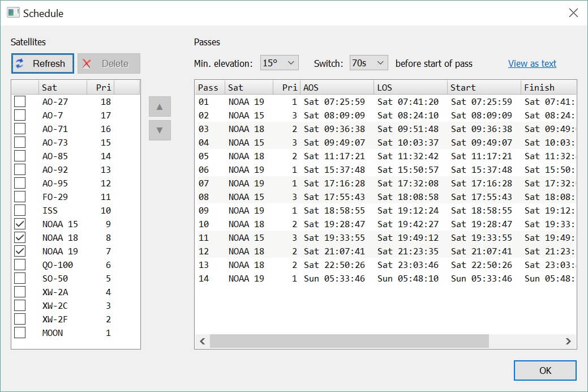The height and width of the screenshot is (392, 588).
Task: Check the AO-7 satellite
Action: [x=20, y=115]
